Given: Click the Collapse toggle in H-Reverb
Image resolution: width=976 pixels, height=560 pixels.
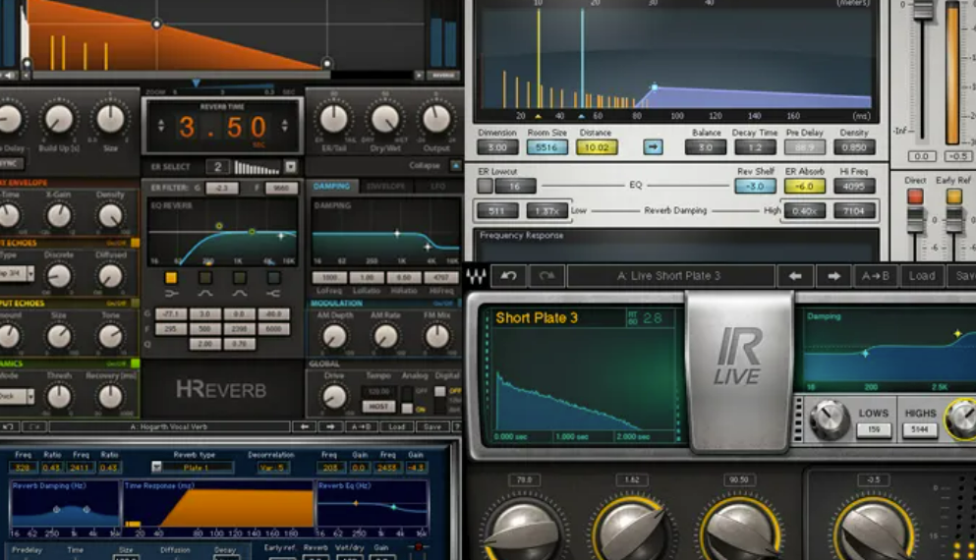Looking at the screenshot, I should 456,165.
